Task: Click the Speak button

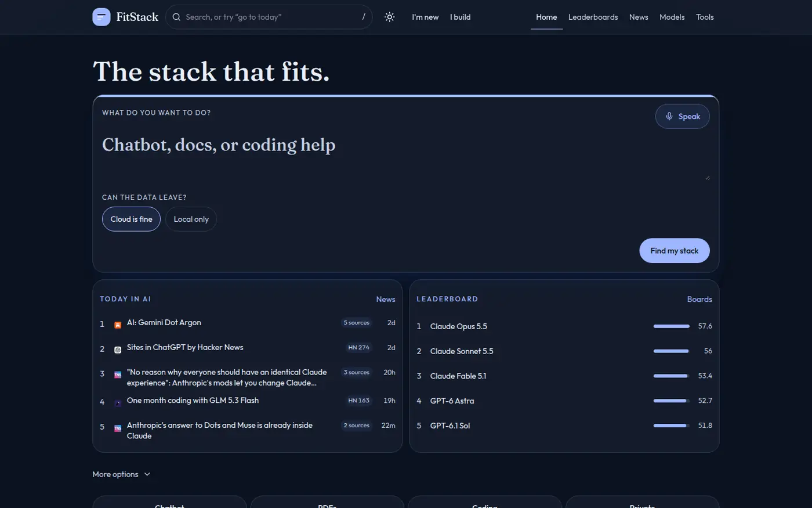Action: click(682, 116)
